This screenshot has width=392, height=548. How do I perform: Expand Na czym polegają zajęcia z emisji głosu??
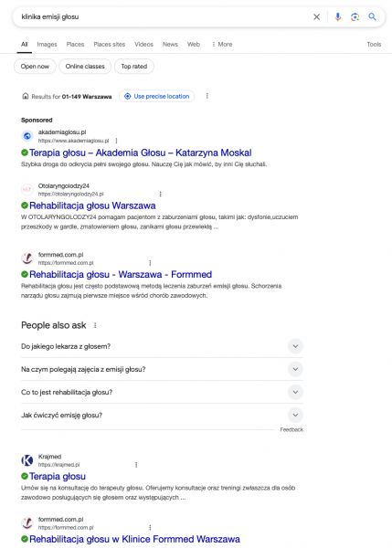point(162,369)
